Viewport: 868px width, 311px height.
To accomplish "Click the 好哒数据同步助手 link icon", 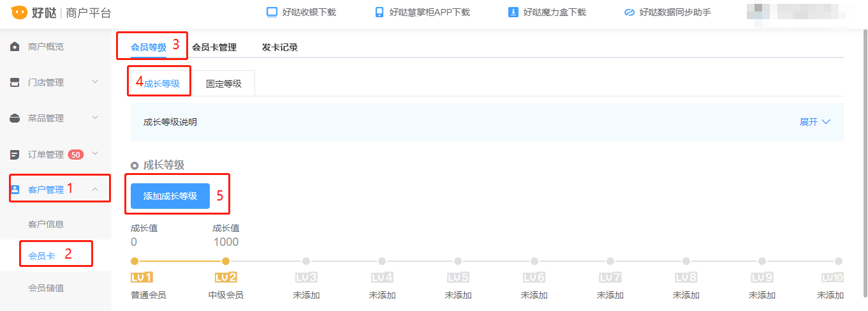I will tap(629, 12).
